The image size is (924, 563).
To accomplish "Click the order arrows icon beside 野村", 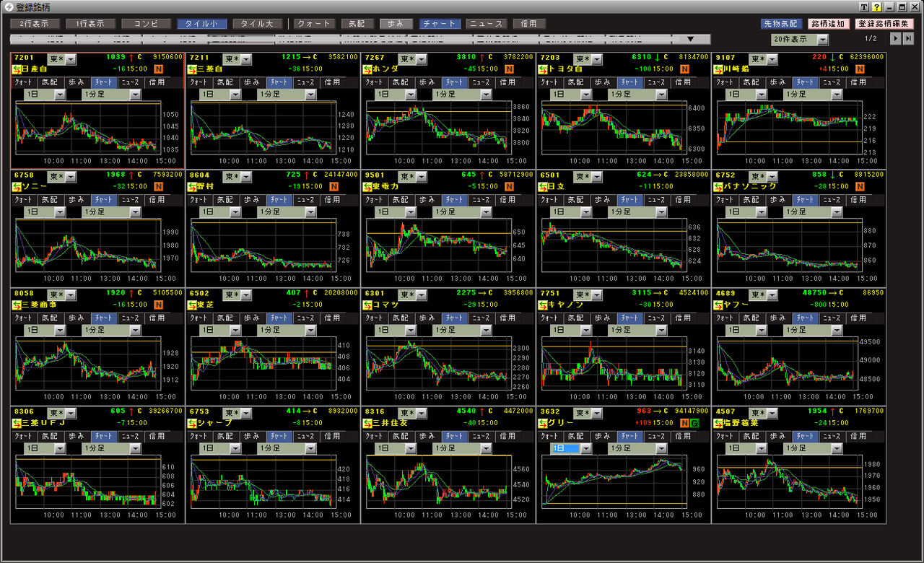I will coord(193,186).
